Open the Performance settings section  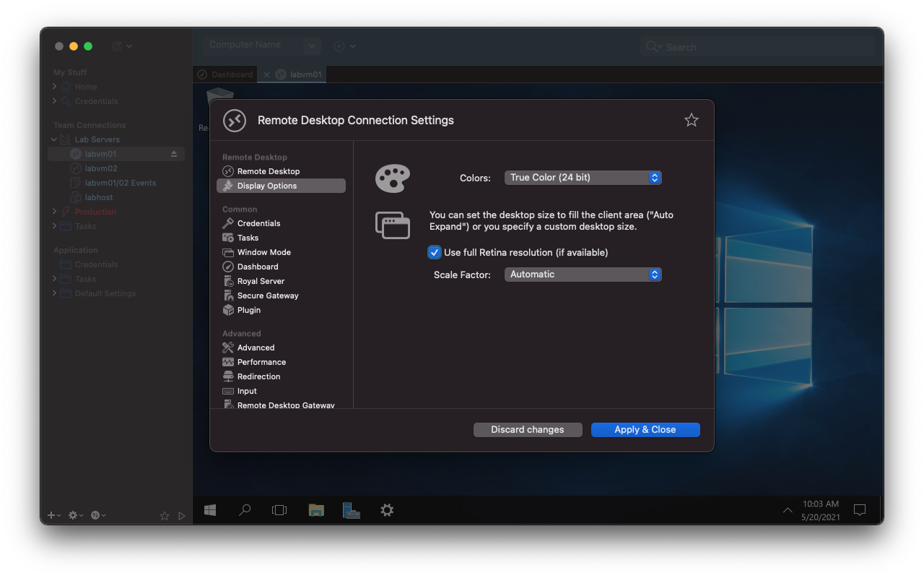(261, 362)
